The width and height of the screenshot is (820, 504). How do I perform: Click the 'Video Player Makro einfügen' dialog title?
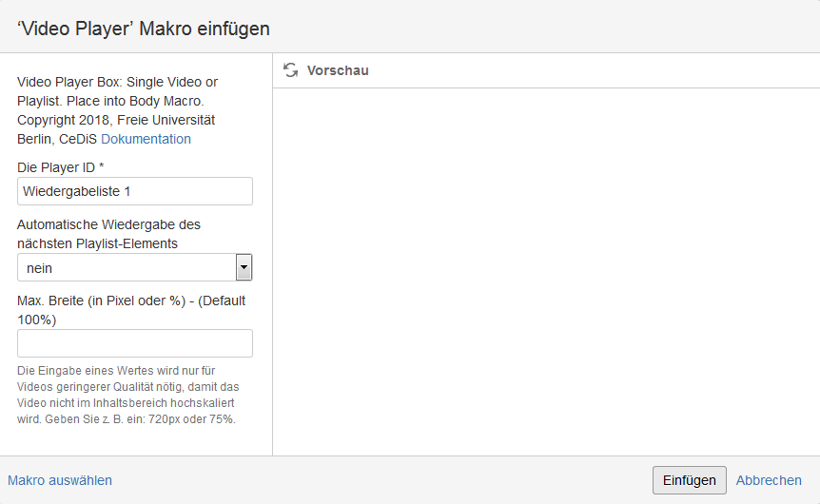[144, 29]
